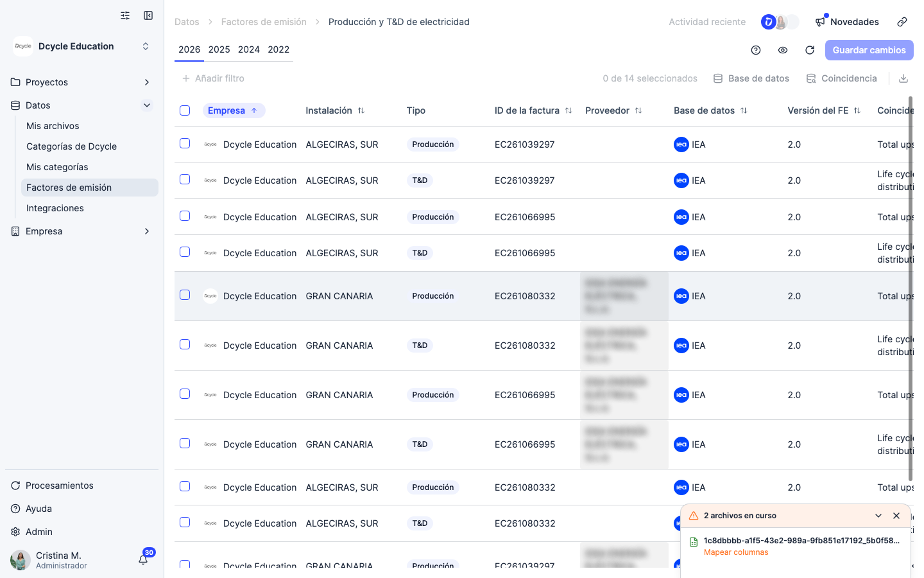Image resolution: width=924 pixels, height=578 pixels.
Task: Open Integraciones in the sidebar
Action: pyautogui.click(x=90, y=208)
